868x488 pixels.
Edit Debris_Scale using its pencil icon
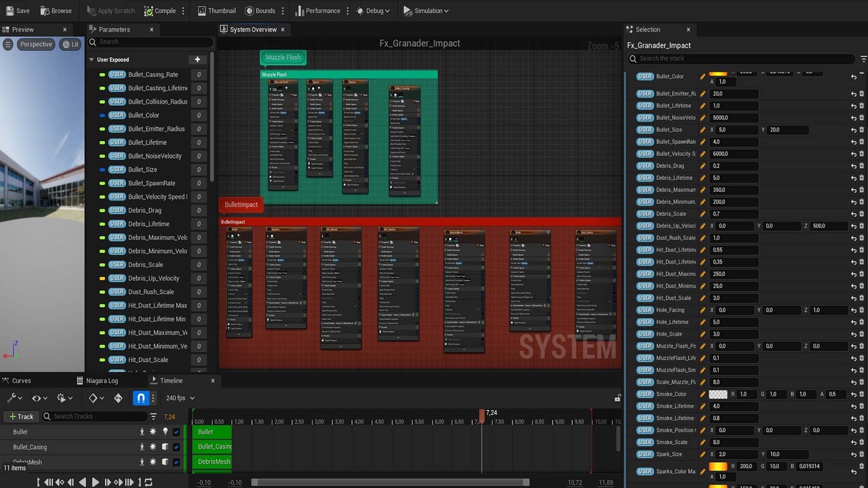[x=703, y=213]
